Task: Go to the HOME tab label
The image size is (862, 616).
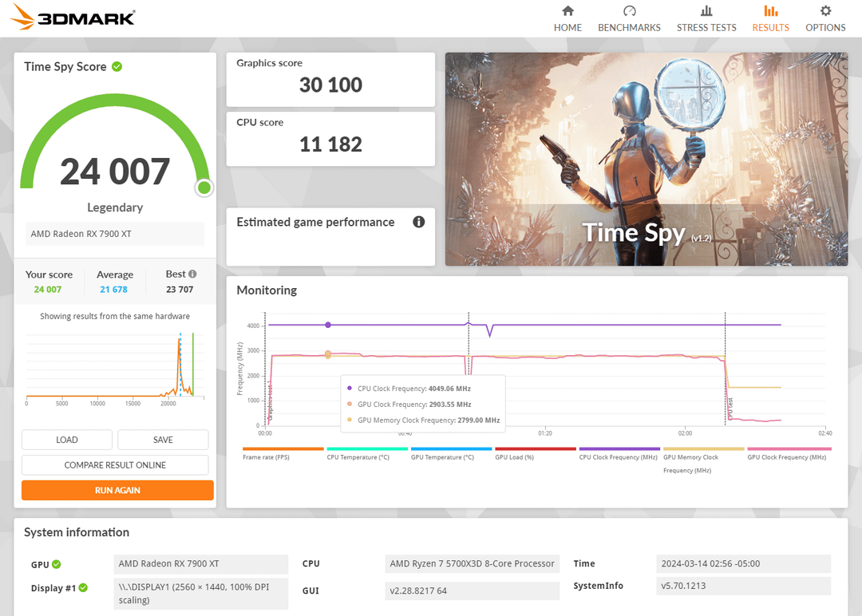Action: [x=568, y=27]
